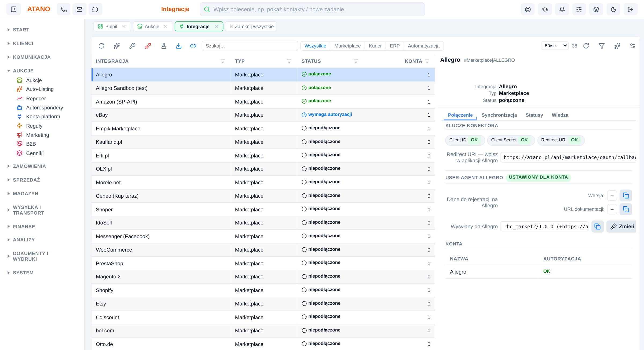
Task: Open the mail envelope icon
Action: tap(79, 9)
